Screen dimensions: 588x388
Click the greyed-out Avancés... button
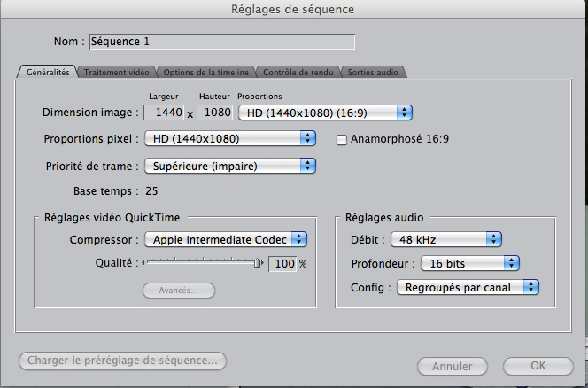pos(179,291)
